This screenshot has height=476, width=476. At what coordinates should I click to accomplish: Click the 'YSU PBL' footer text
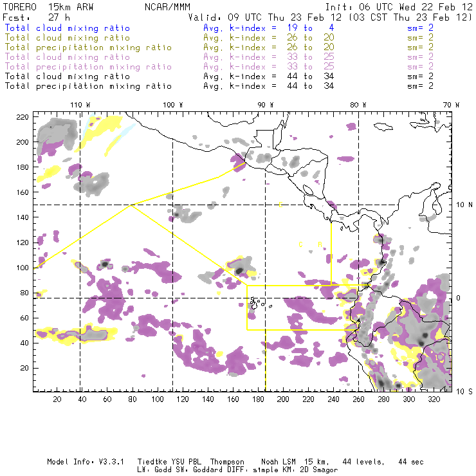pyautogui.click(x=187, y=462)
